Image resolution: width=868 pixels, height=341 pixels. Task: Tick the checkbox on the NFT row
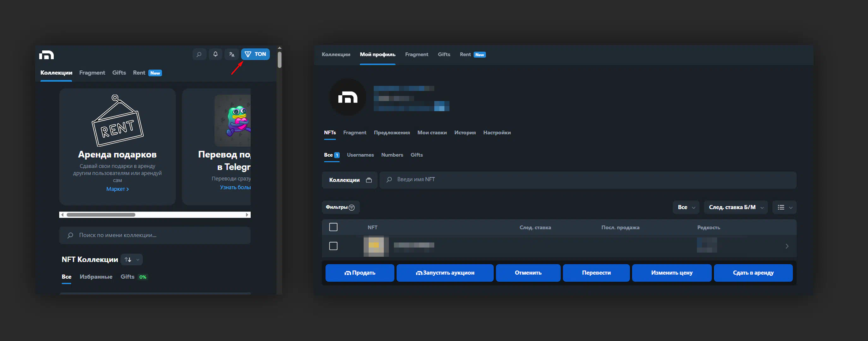coord(333,246)
